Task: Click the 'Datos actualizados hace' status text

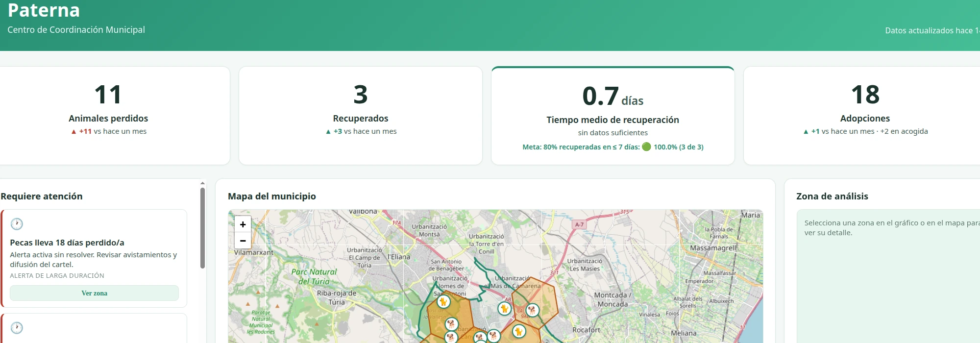Action: [932, 30]
